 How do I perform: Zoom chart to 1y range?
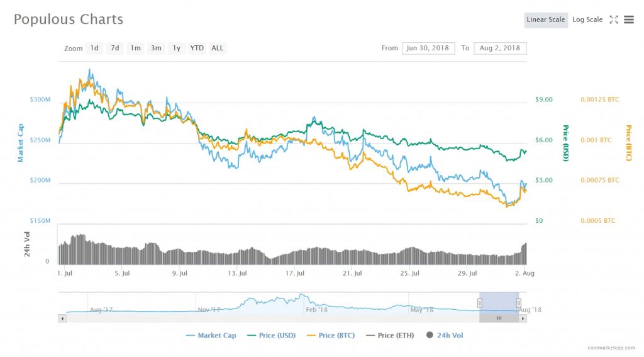click(176, 48)
